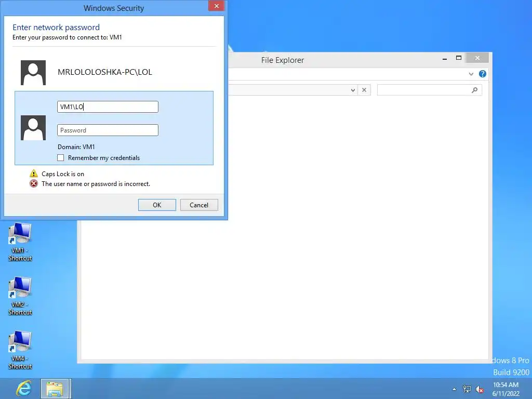Click the avatar beside the credential fields
The height and width of the screenshot is (399, 532).
[x=33, y=128]
